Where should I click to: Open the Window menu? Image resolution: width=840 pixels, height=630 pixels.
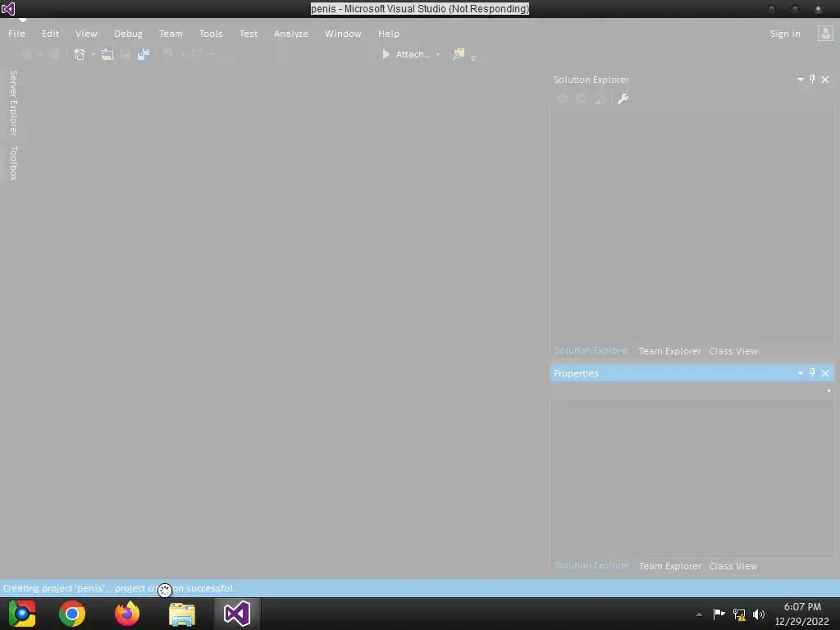pyautogui.click(x=343, y=33)
